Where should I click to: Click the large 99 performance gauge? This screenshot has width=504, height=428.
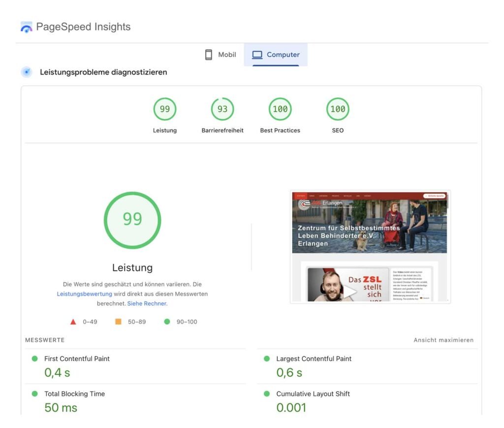132,220
